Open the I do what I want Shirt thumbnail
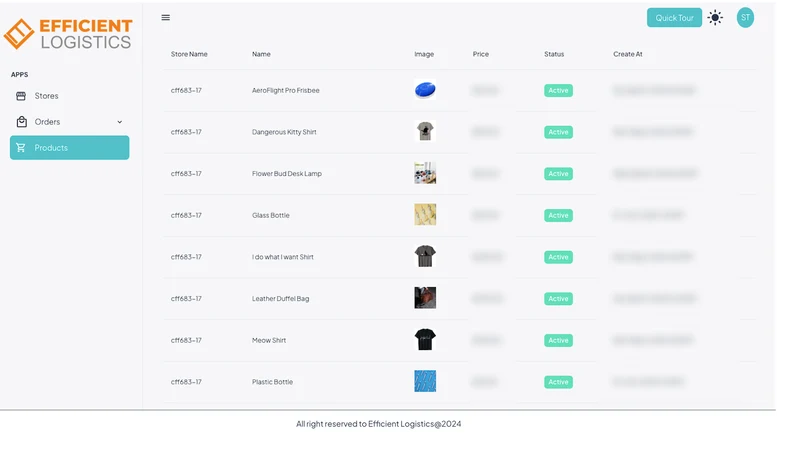Image resolution: width=800 pixels, height=450 pixels. [x=425, y=256]
